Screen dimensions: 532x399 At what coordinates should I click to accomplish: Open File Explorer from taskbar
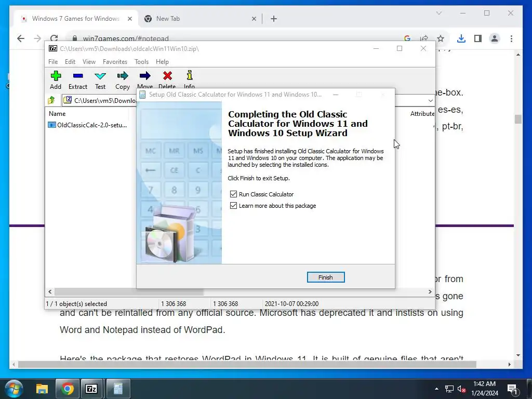[x=42, y=389]
